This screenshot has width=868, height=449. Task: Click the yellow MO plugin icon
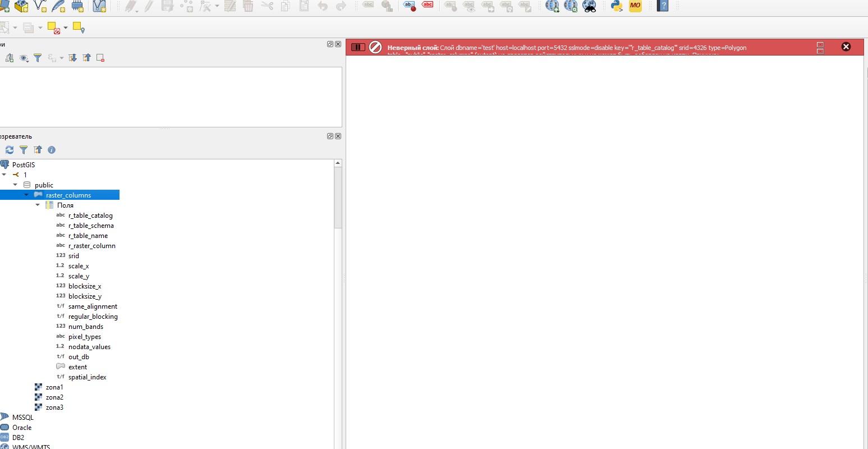click(635, 6)
